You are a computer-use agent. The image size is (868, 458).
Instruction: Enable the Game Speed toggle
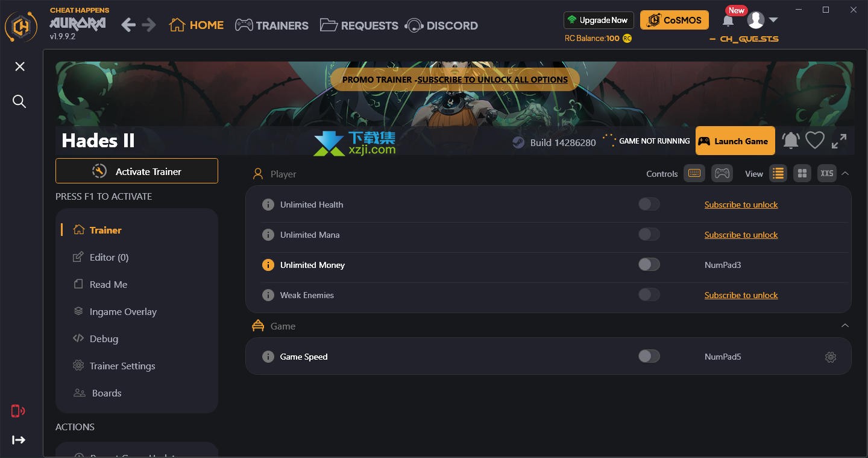(x=649, y=356)
